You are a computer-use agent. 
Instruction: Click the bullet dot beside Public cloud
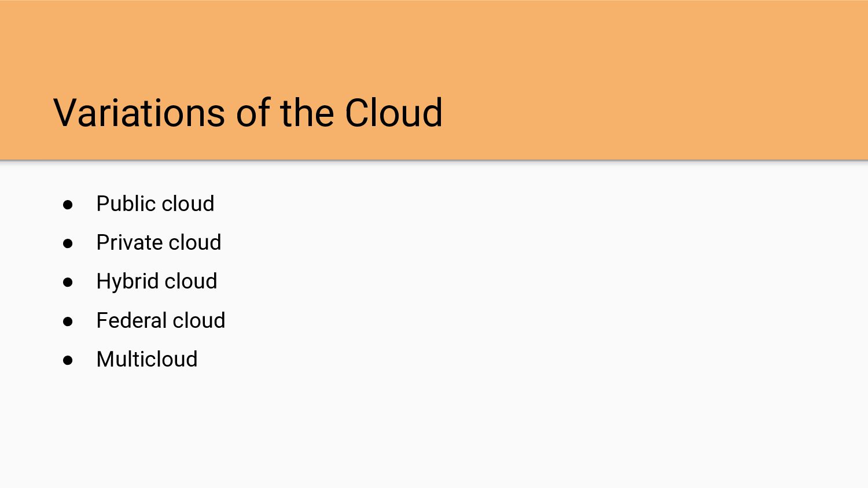[x=68, y=205]
